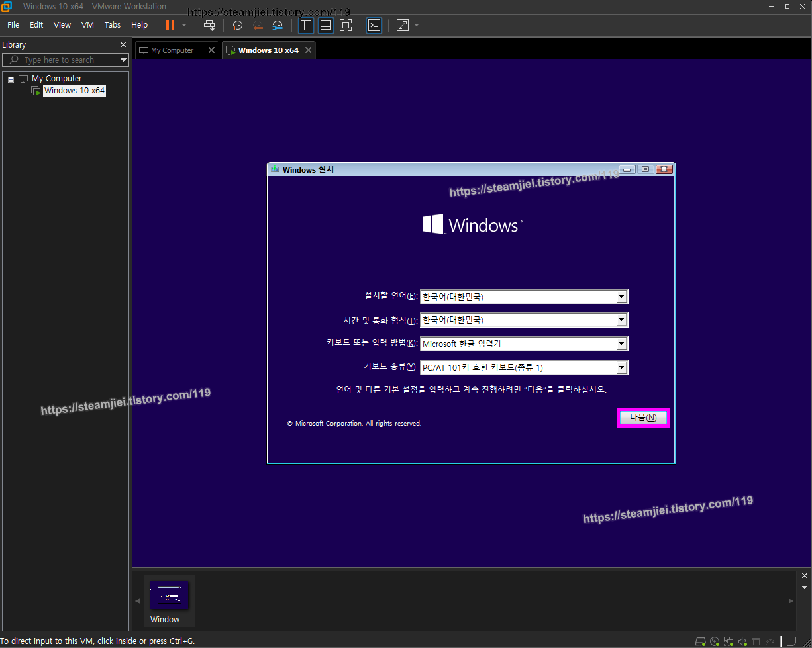This screenshot has height=648, width=812.
Task: Click the network adapter status icon
Action: pos(729,641)
